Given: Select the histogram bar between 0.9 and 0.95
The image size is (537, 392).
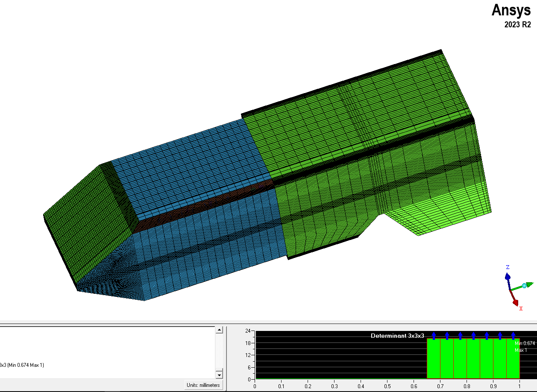Looking at the screenshot, I should [500, 359].
